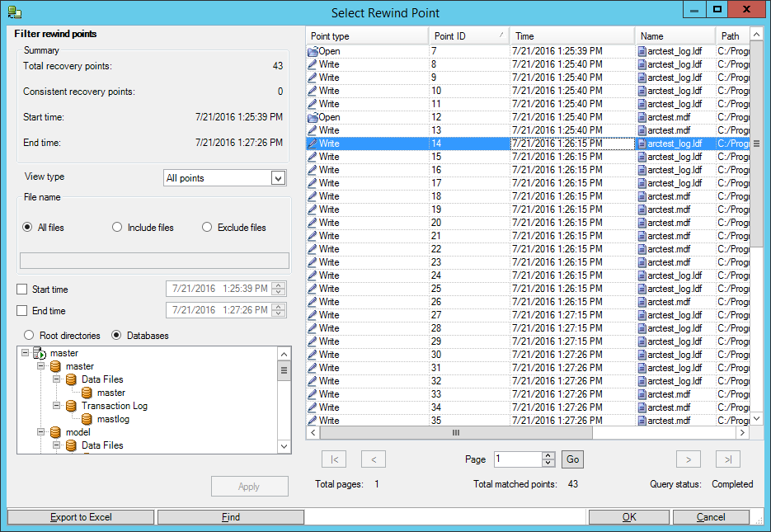Click the file icon of arctest.mdf in row 26
This screenshot has height=532, width=771.
coord(642,302)
